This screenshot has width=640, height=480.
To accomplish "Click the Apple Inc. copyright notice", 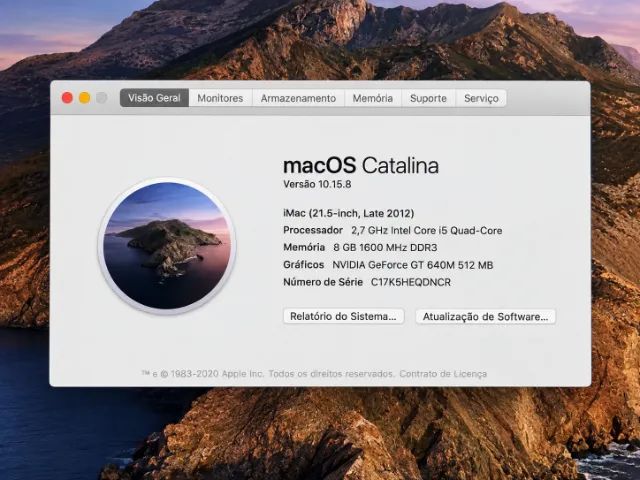I will pyautogui.click(x=267, y=373).
